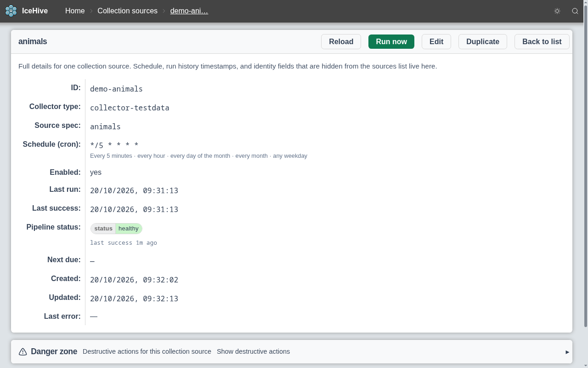Toggle the light/dark theme sun icon

pyautogui.click(x=557, y=11)
